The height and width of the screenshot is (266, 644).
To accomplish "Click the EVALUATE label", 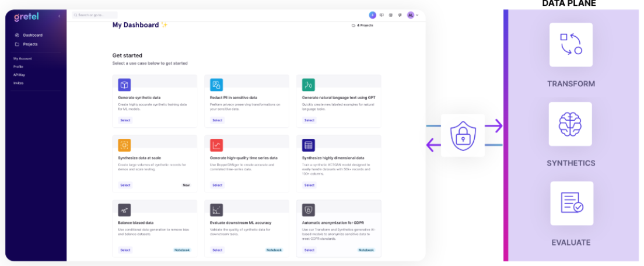I will [571, 243].
